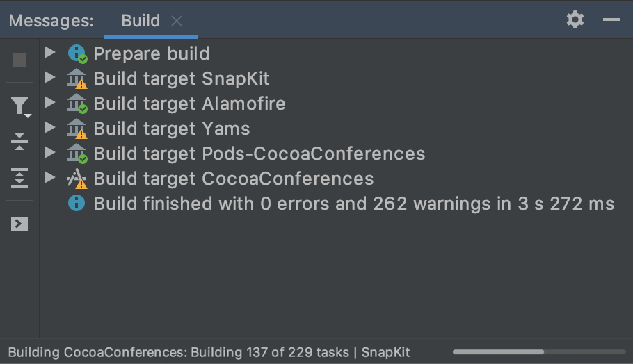The image size is (633, 364).
Task: Open the settings gear icon
Action: tap(575, 19)
